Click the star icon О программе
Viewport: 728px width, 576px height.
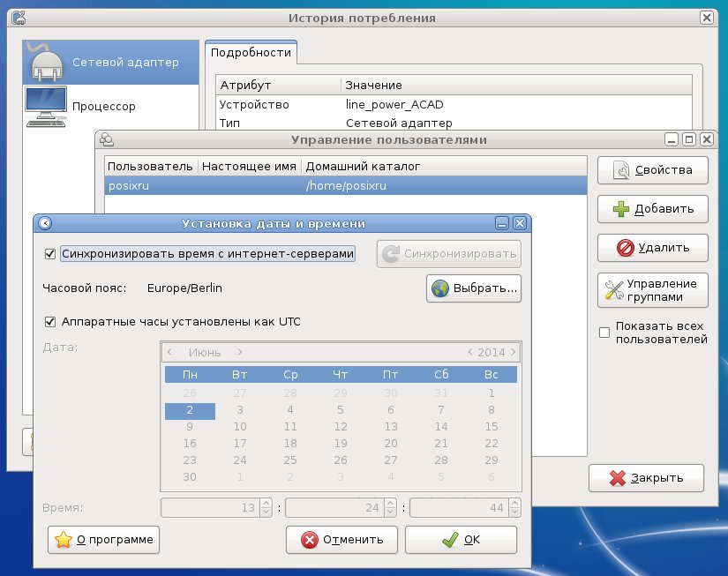64,540
